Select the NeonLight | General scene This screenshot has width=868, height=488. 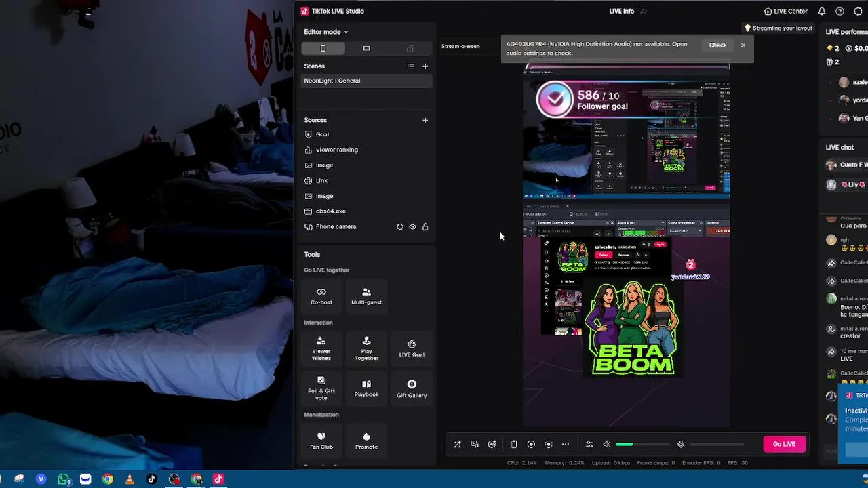[366, 81]
